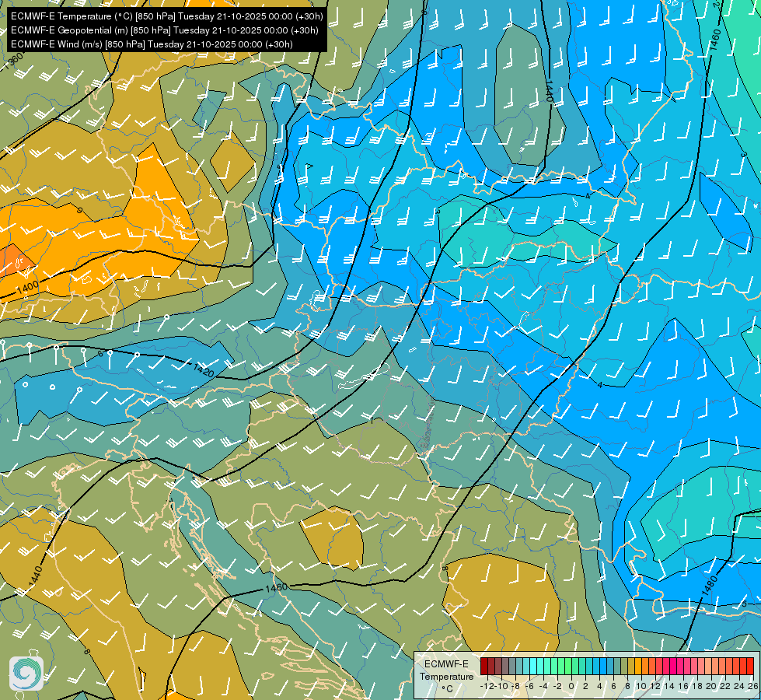Select the ECMWF-E Geopotential title line

pos(165,30)
